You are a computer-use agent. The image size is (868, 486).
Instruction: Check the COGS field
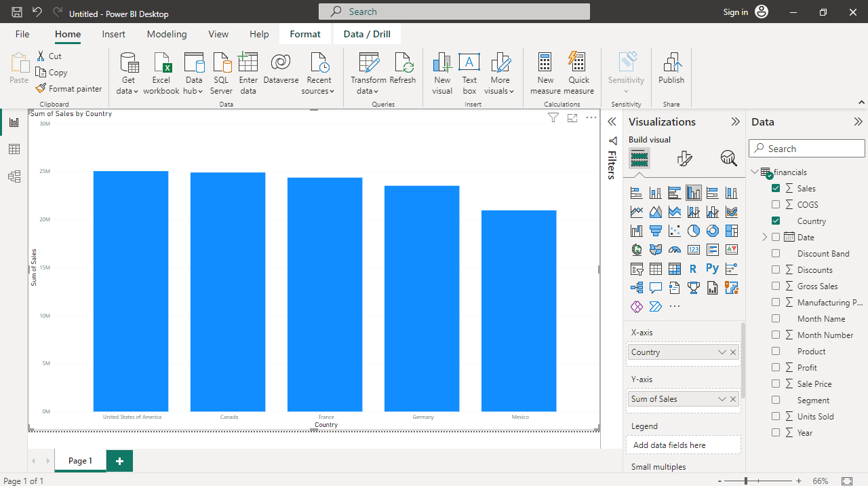(776, 204)
